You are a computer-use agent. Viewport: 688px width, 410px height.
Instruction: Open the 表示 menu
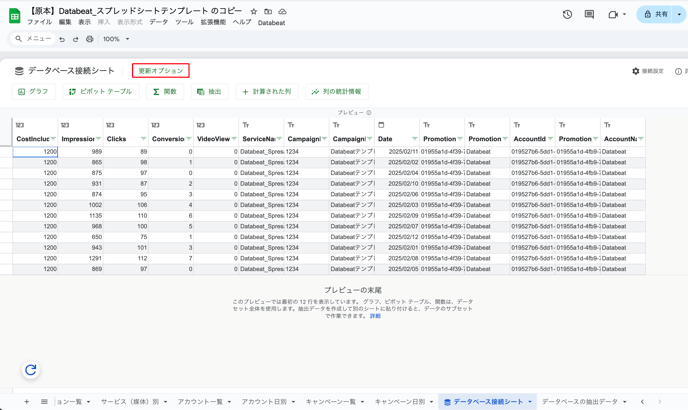tap(84, 22)
